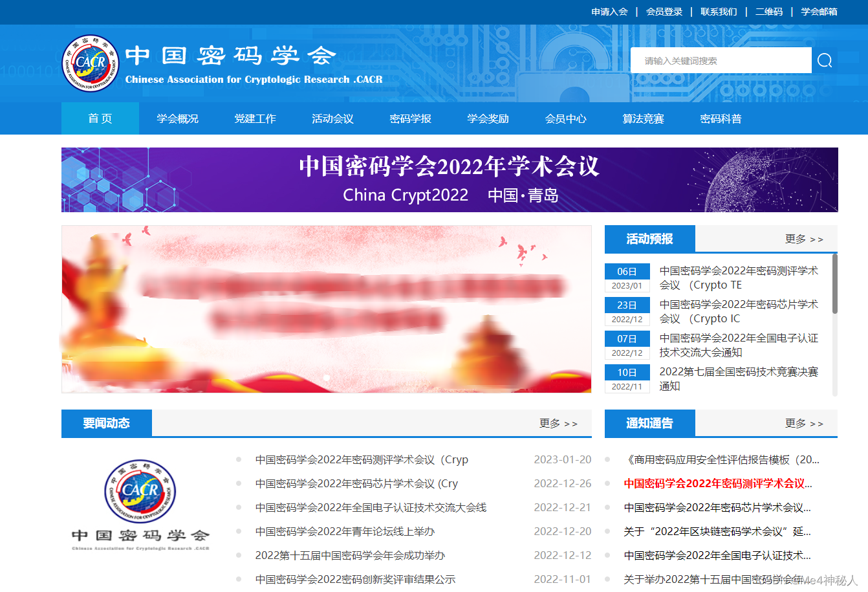Click the 2022-12-21 news date

tap(563, 507)
